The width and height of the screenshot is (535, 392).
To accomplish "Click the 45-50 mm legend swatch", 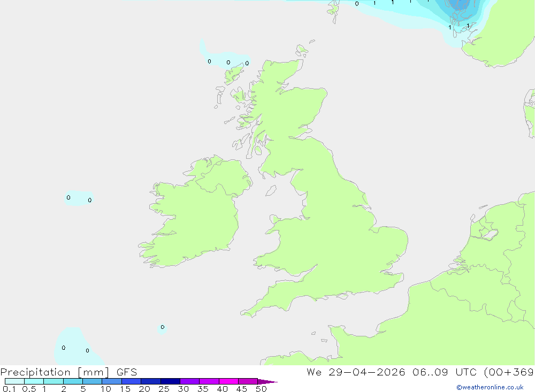I will (x=248, y=381).
